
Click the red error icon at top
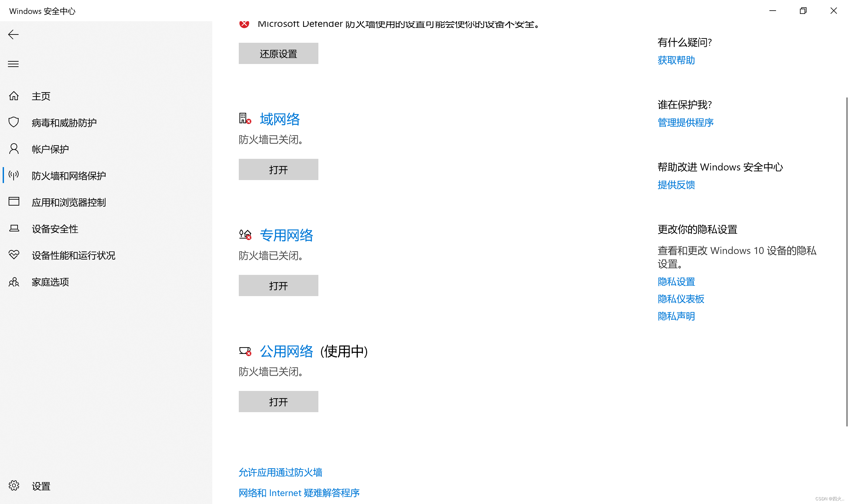pos(244,25)
